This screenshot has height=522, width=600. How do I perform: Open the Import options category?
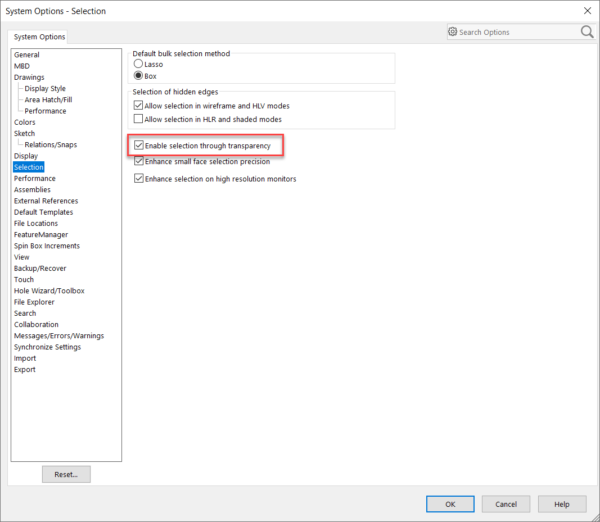coord(24,358)
